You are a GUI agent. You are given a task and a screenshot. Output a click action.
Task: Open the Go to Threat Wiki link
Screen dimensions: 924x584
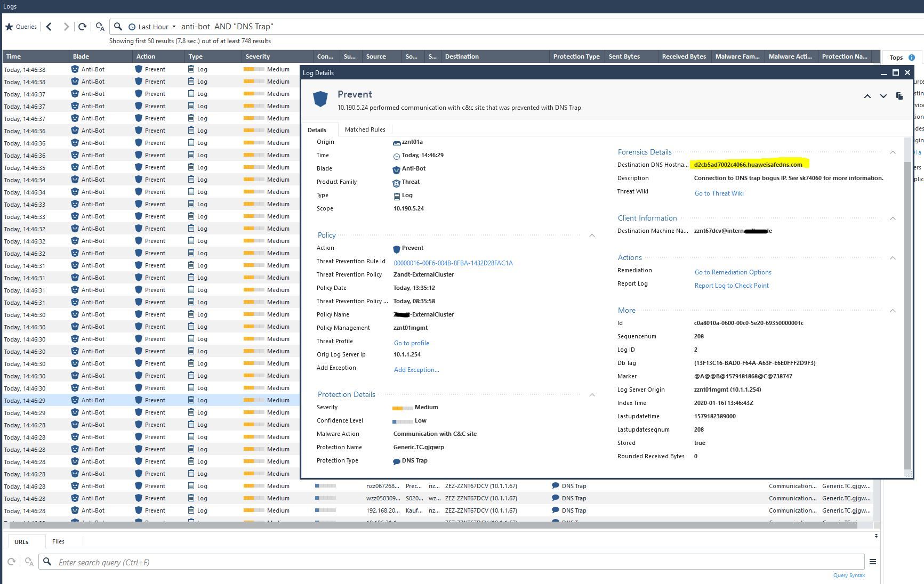(719, 193)
